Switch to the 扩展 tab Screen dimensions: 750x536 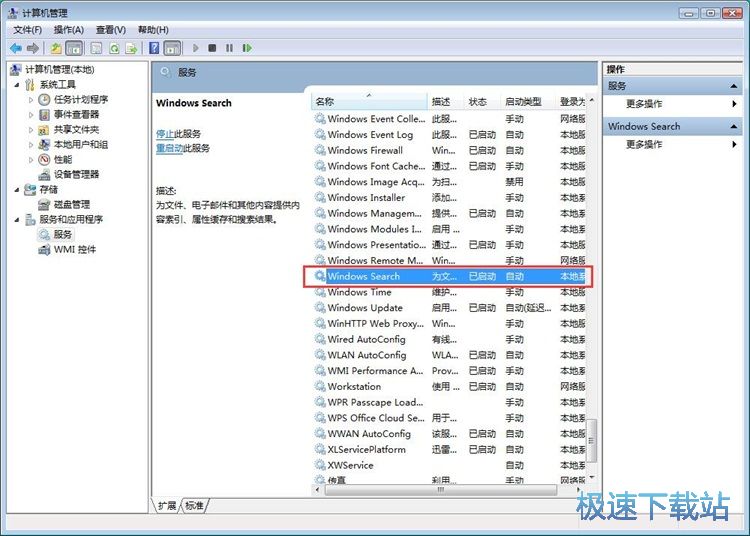pos(167,505)
